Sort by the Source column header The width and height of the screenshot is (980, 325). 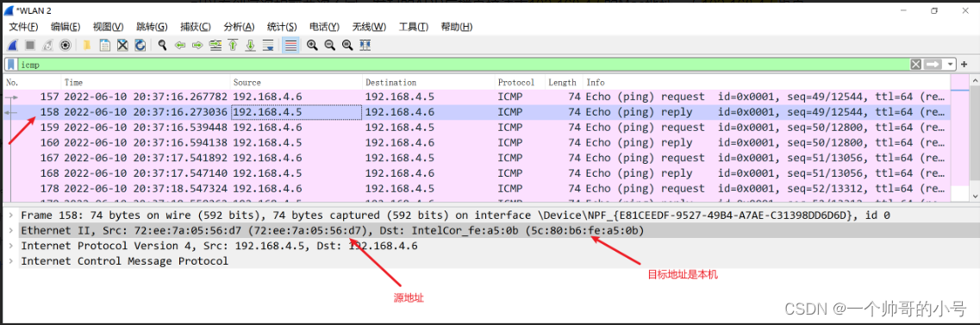click(x=296, y=83)
